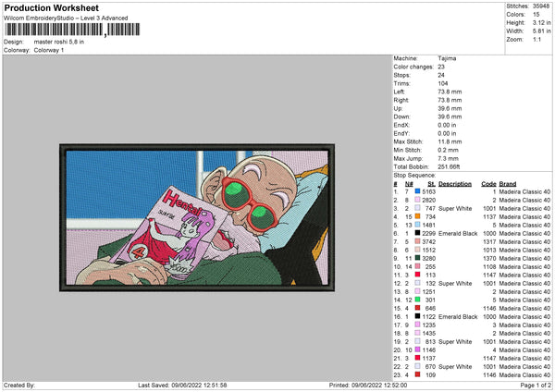This screenshot has height=392, width=555.
Task: Click the Machine value Tajima
Action: (x=447, y=58)
